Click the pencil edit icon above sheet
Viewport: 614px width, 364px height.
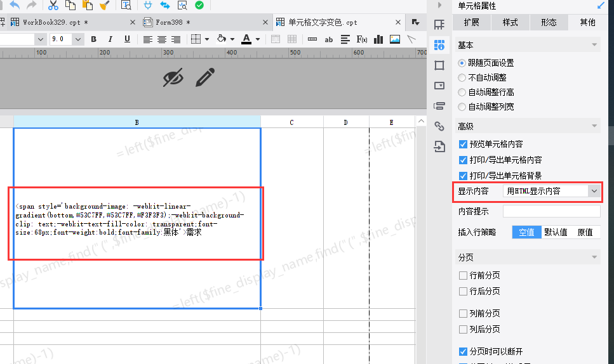click(205, 77)
